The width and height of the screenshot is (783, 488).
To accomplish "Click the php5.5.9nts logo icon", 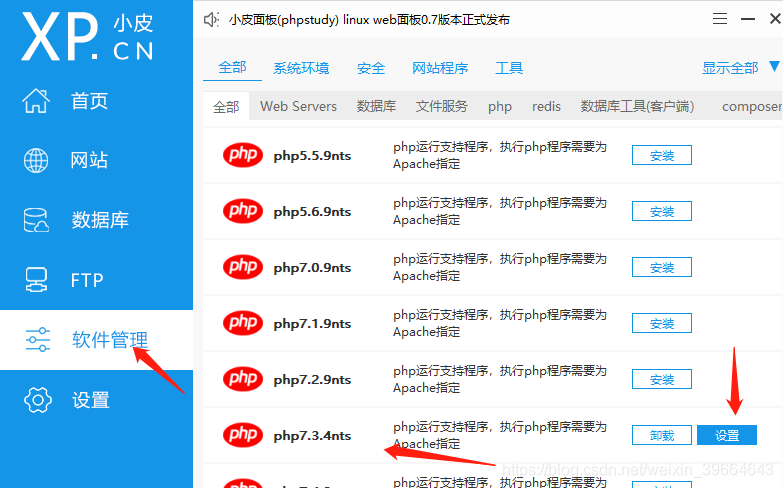I will coord(243,155).
